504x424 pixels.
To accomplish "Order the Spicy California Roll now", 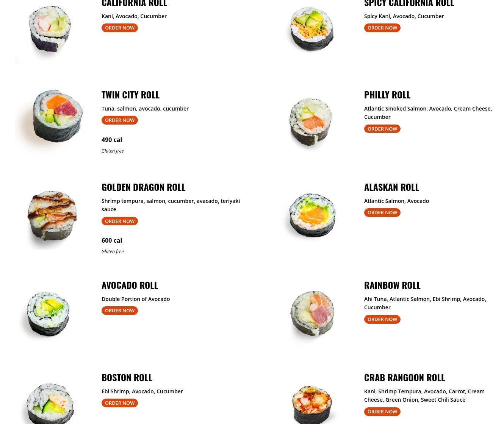I will pyautogui.click(x=382, y=28).
